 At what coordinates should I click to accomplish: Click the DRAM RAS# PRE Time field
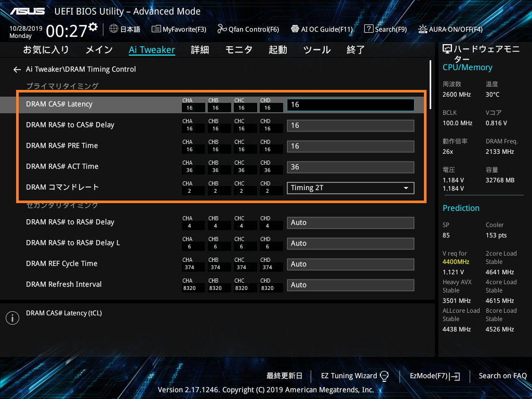[x=351, y=146]
